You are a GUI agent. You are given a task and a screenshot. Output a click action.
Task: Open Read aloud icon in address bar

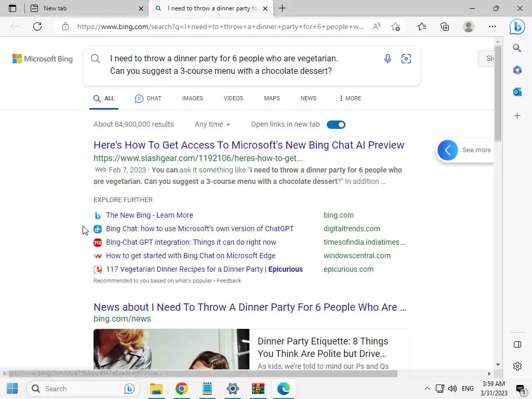click(x=377, y=26)
